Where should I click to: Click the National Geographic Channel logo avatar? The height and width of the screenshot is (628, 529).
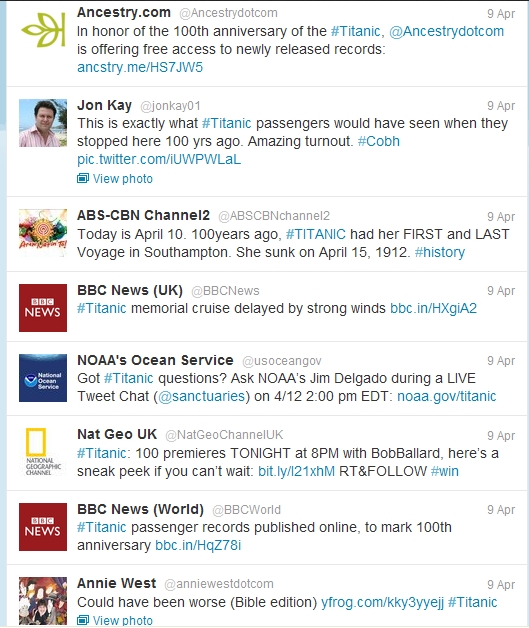(x=43, y=452)
